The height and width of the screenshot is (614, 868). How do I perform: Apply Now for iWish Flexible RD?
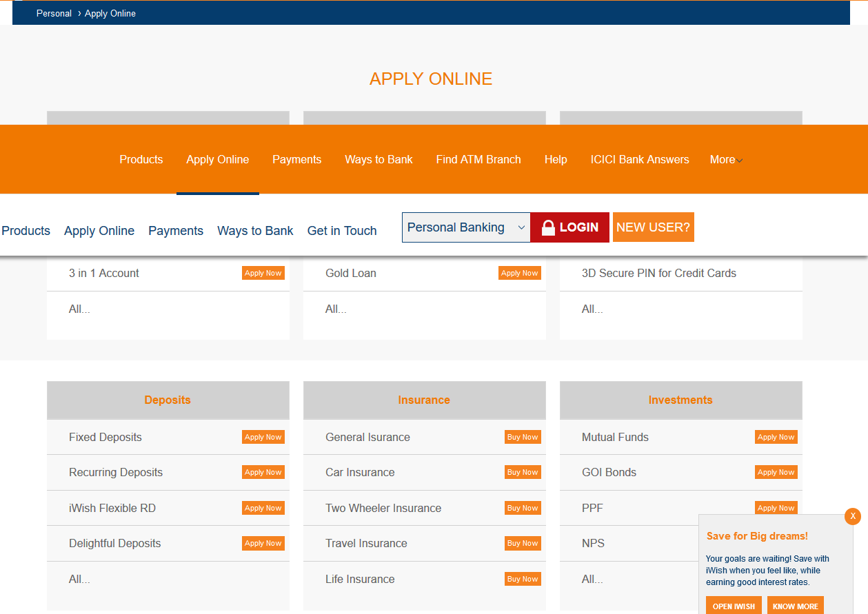click(x=263, y=508)
